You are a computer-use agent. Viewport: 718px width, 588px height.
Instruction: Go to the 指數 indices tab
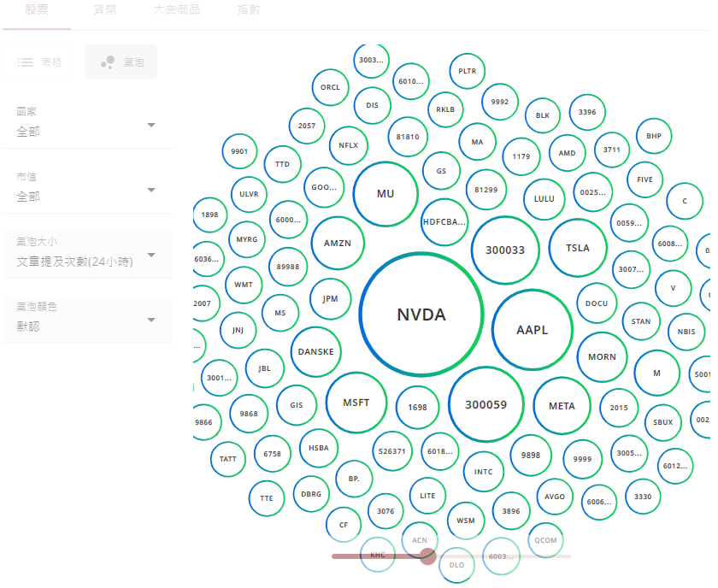[x=249, y=10]
